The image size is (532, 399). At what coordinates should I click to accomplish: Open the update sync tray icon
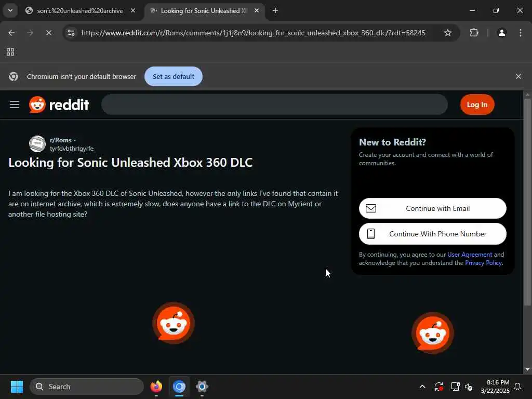pyautogui.click(x=438, y=387)
